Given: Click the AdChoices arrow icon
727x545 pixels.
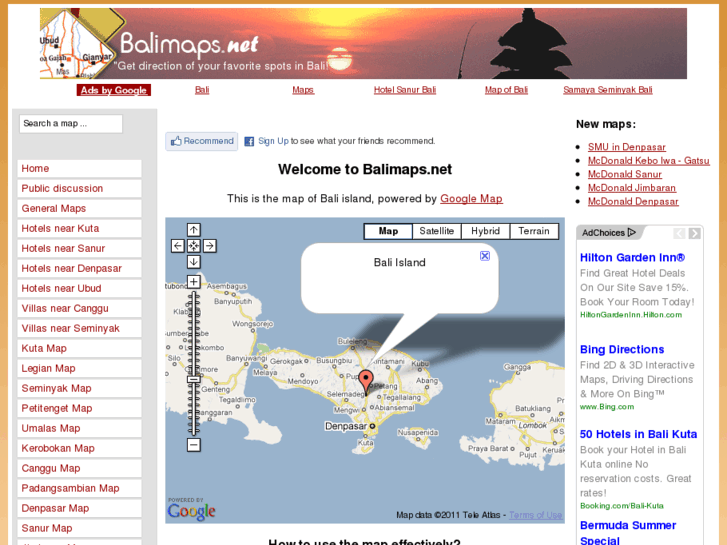Looking at the screenshot, I should (x=631, y=232).
